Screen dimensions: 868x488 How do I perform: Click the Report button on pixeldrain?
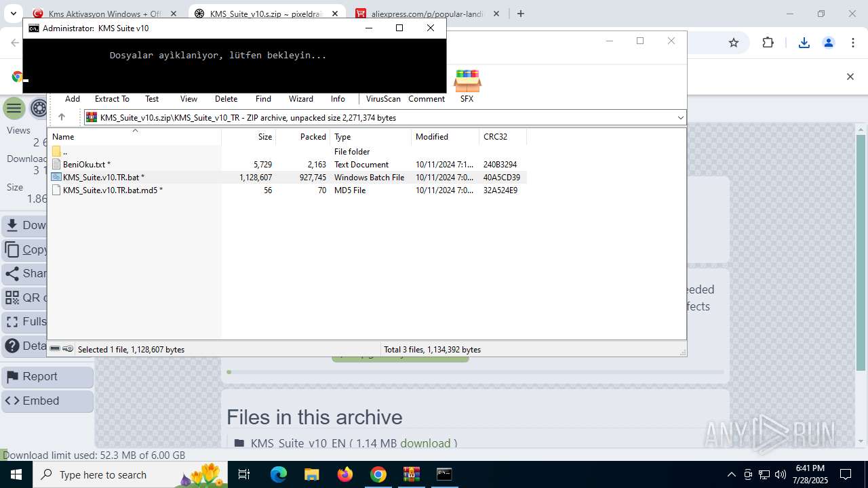pos(47,377)
